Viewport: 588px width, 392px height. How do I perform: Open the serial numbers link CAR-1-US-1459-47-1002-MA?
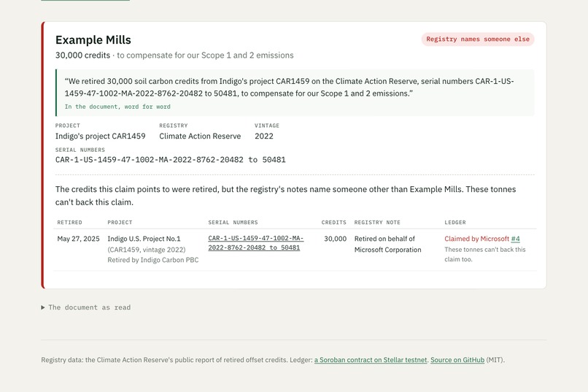[x=256, y=242]
